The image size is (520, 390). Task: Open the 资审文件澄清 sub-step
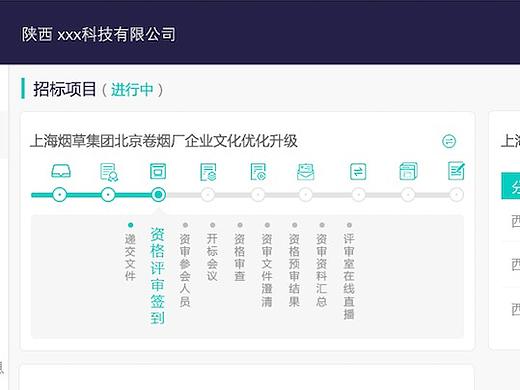(267, 270)
